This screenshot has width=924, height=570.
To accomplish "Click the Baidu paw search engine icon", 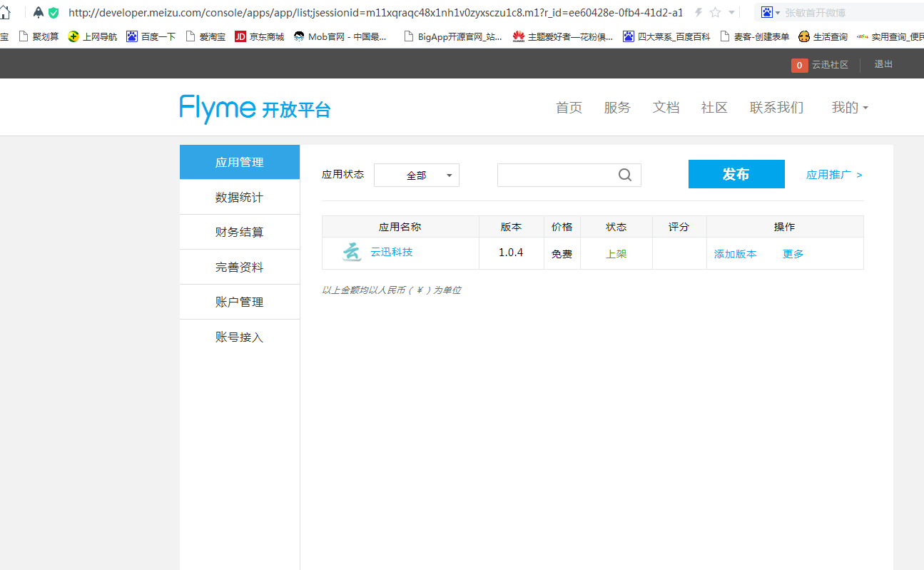I will coord(767,12).
